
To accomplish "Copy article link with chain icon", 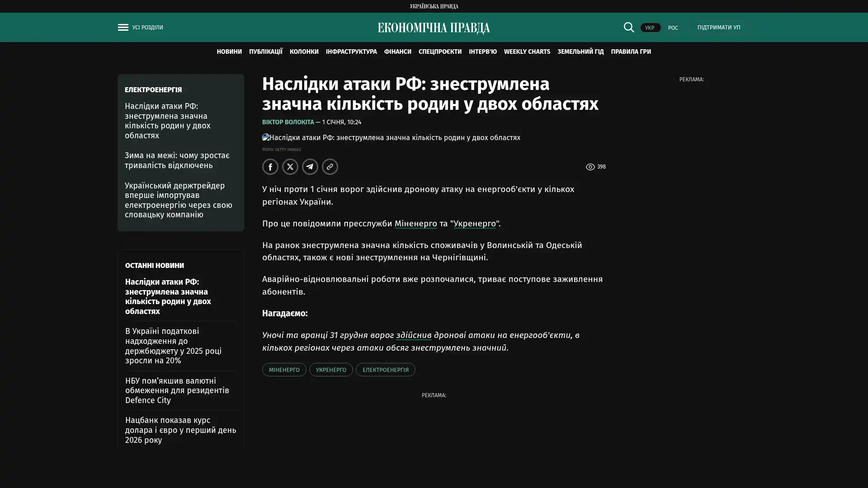I will point(330,167).
